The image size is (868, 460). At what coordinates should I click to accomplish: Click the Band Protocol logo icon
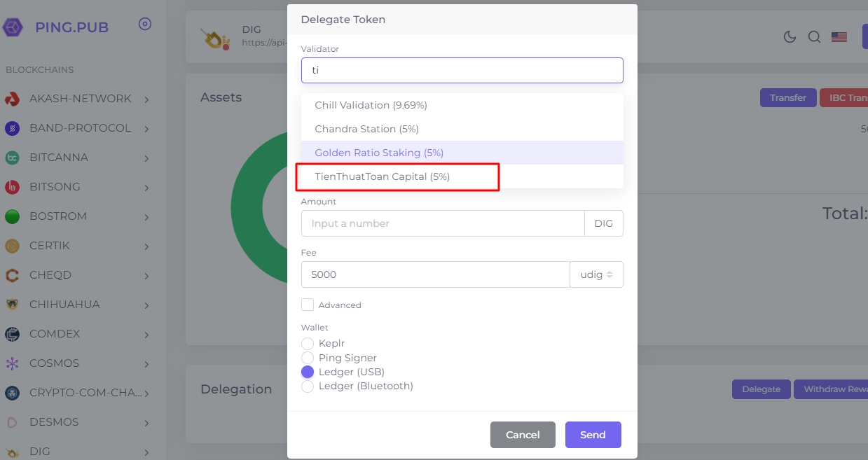(12, 128)
